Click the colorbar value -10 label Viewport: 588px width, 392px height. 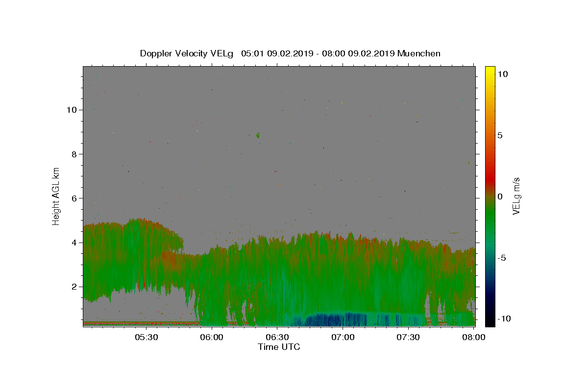[505, 319]
